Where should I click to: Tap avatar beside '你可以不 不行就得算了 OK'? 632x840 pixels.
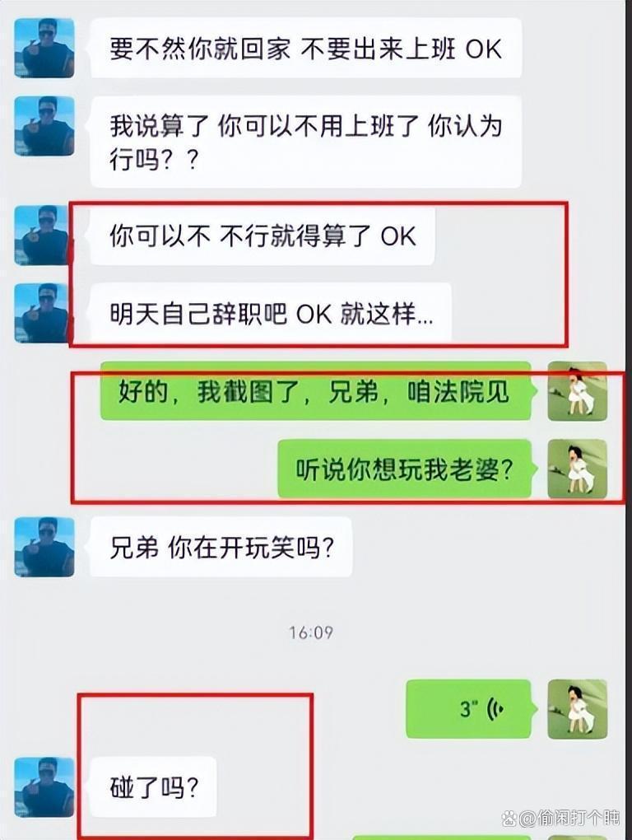tap(44, 236)
